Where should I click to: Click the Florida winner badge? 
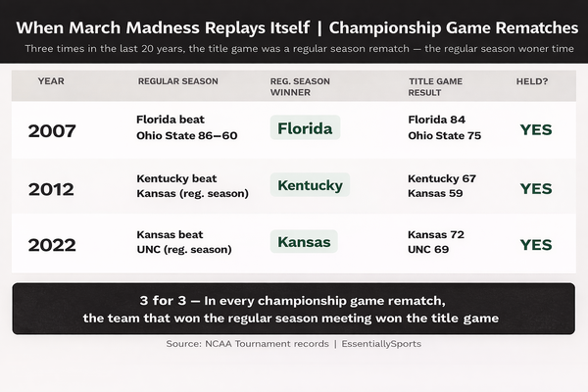point(305,128)
